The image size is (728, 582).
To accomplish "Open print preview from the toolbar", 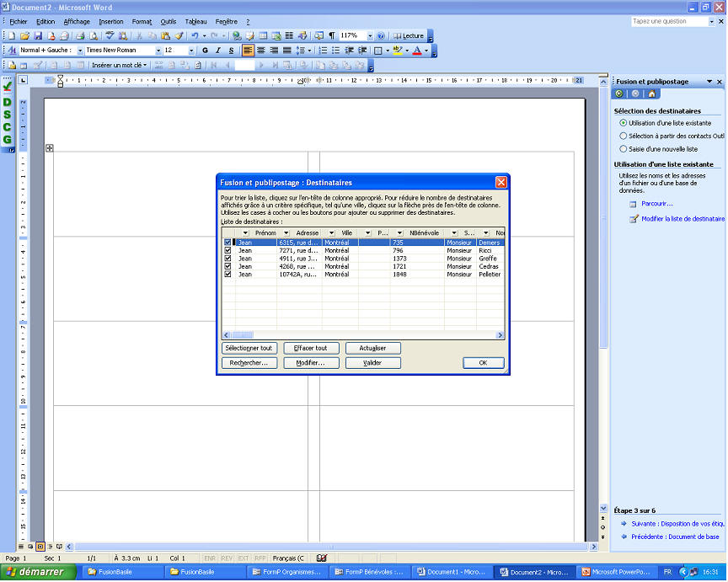I will pyautogui.click(x=94, y=35).
